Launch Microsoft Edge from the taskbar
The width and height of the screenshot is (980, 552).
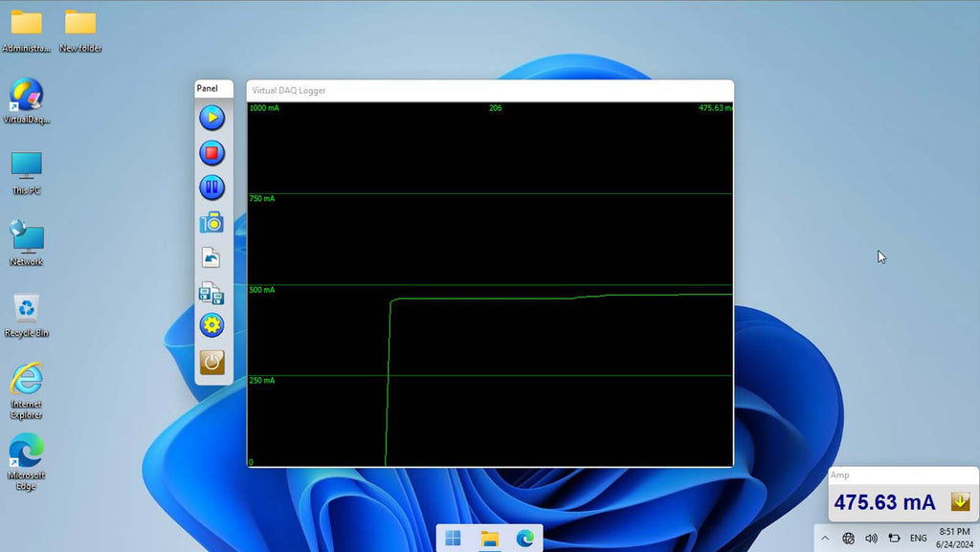[524, 539]
